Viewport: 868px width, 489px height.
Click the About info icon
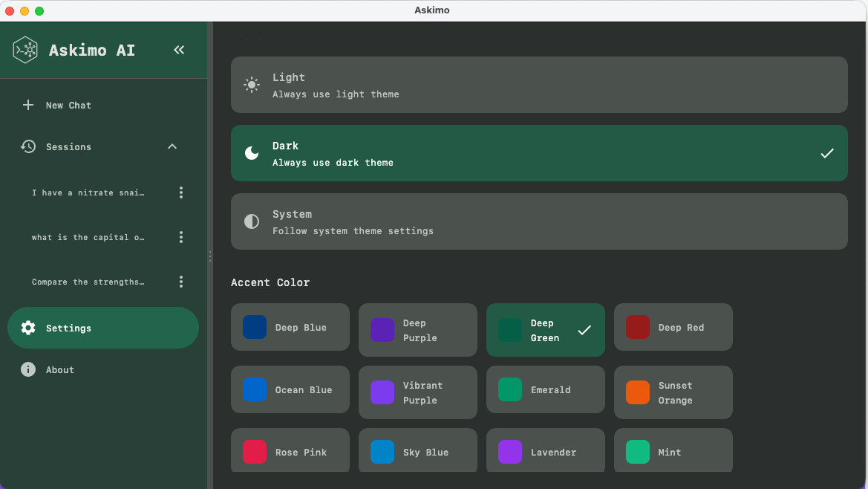pyautogui.click(x=28, y=369)
